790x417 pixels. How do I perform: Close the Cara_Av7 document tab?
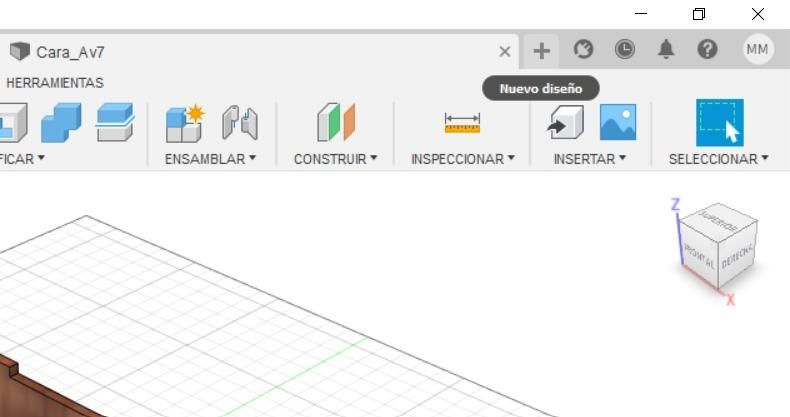pyautogui.click(x=504, y=51)
